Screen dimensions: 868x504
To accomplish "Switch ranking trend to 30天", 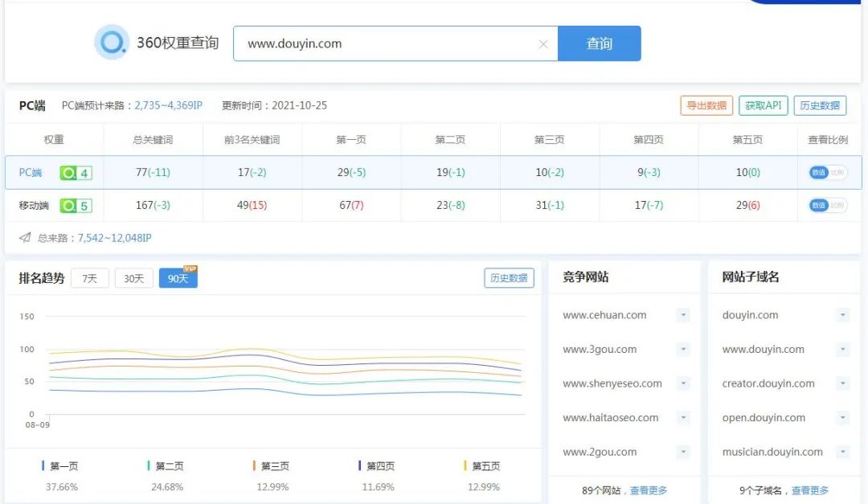I will tap(133, 278).
